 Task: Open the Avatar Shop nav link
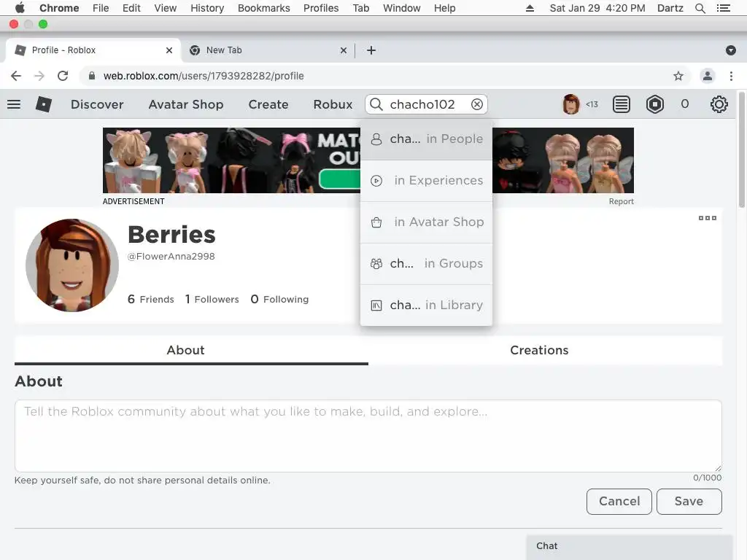pos(186,104)
